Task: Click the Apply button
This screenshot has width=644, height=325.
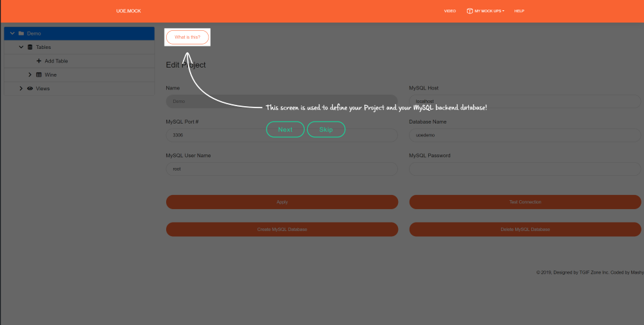Action: (282, 202)
